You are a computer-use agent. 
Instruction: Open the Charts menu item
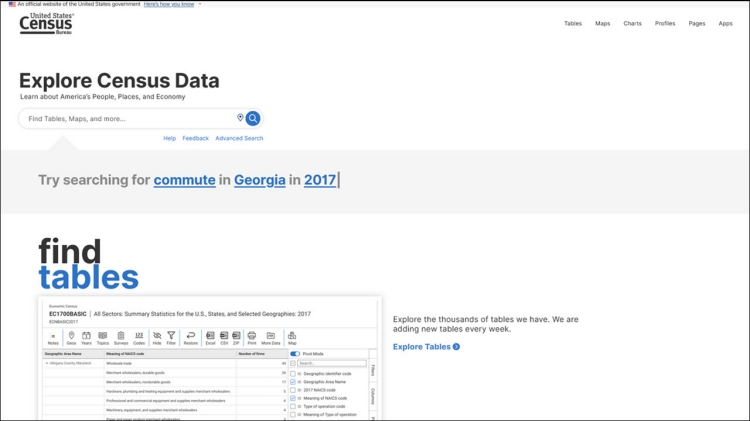632,23
